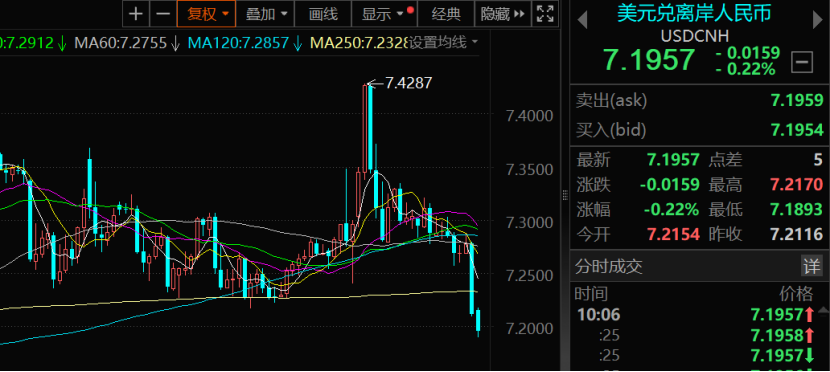
Task: Open 设置均线 moving average settings
Action: coord(444,42)
